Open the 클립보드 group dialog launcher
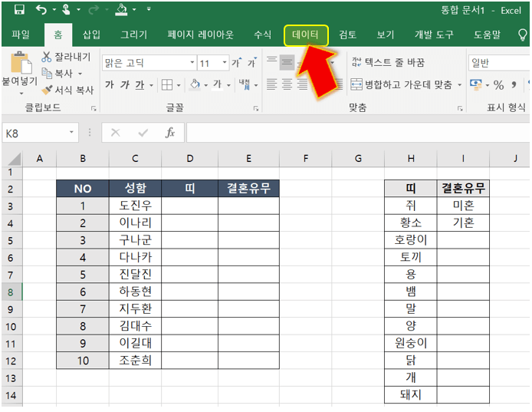Screen dimensions: 532x412 (94, 108)
